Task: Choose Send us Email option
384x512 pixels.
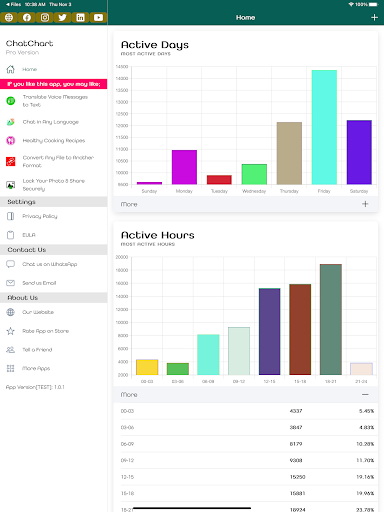Action: pyautogui.click(x=53, y=283)
